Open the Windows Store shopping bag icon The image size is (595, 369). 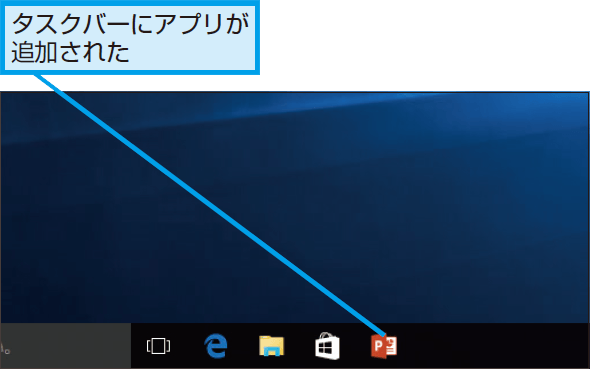pyautogui.click(x=327, y=346)
